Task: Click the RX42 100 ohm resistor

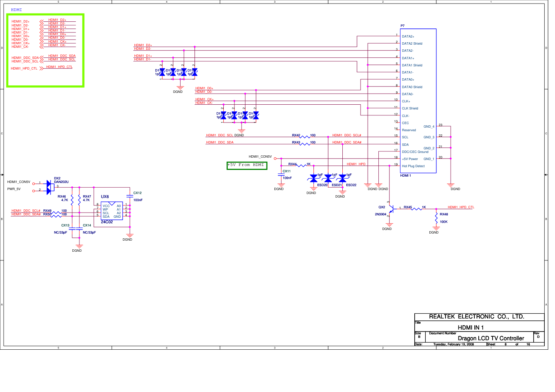Action: coord(304,137)
